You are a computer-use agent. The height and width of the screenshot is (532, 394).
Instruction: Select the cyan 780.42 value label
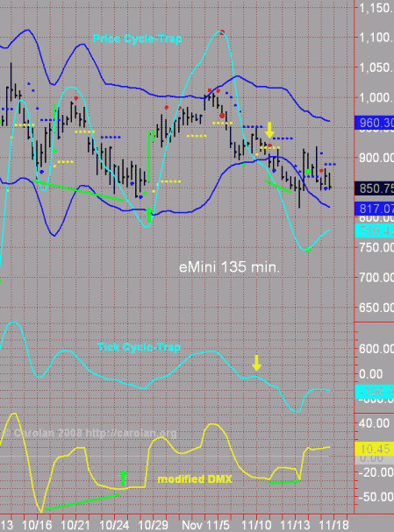click(374, 231)
